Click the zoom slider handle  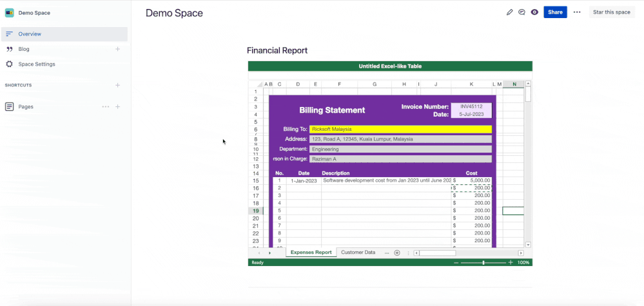[483, 263]
